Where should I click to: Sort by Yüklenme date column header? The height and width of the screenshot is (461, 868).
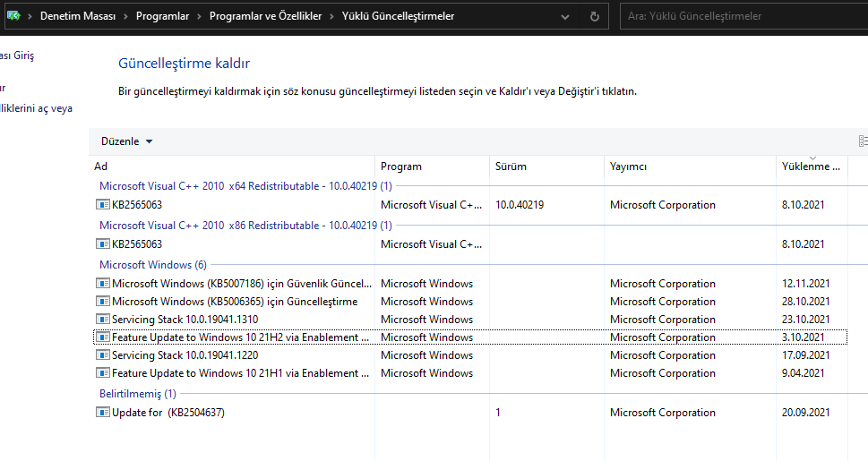(x=812, y=166)
